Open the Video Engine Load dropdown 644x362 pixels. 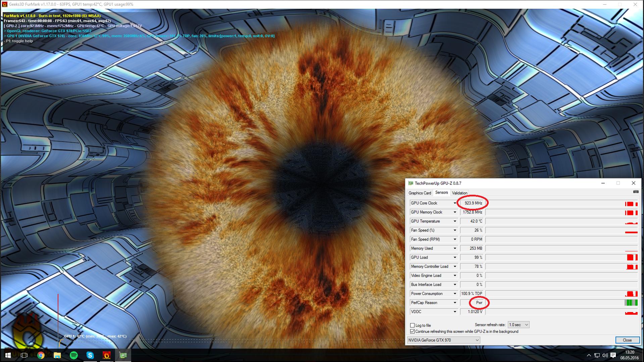pyautogui.click(x=455, y=276)
